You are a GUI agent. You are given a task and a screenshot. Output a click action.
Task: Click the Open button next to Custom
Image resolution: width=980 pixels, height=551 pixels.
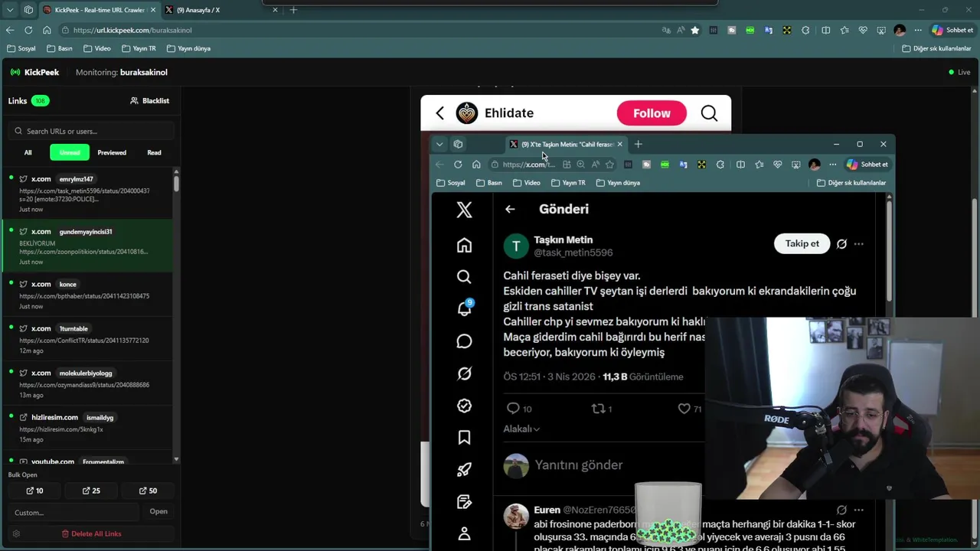158,511
